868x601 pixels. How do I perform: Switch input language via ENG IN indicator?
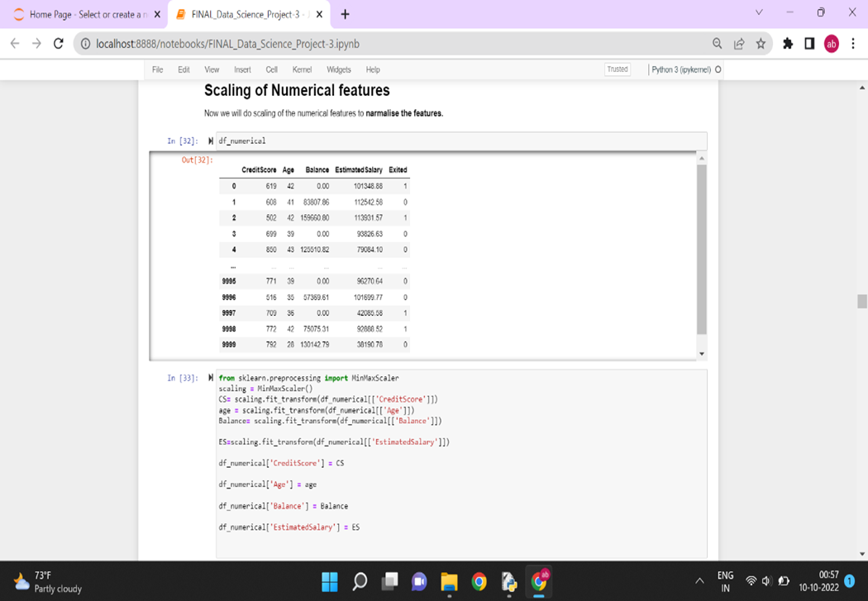pyautogui.click(x=725, y=582)
